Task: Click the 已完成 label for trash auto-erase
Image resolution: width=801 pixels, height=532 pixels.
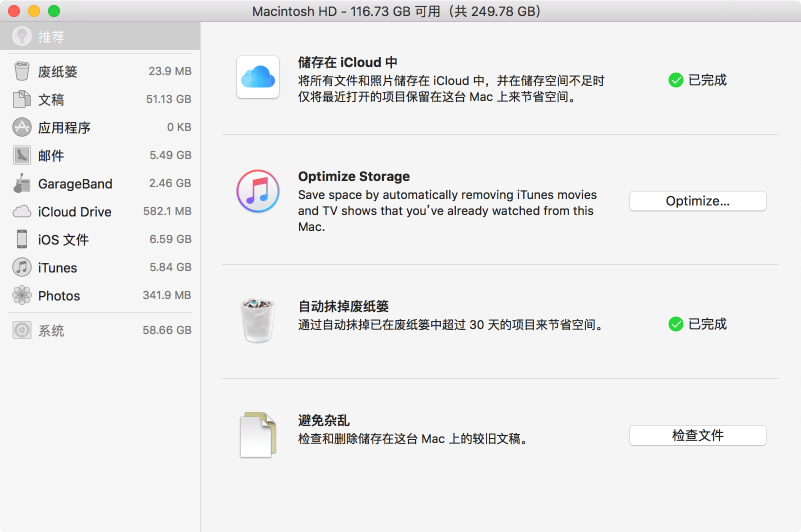Action: (707, 324)
